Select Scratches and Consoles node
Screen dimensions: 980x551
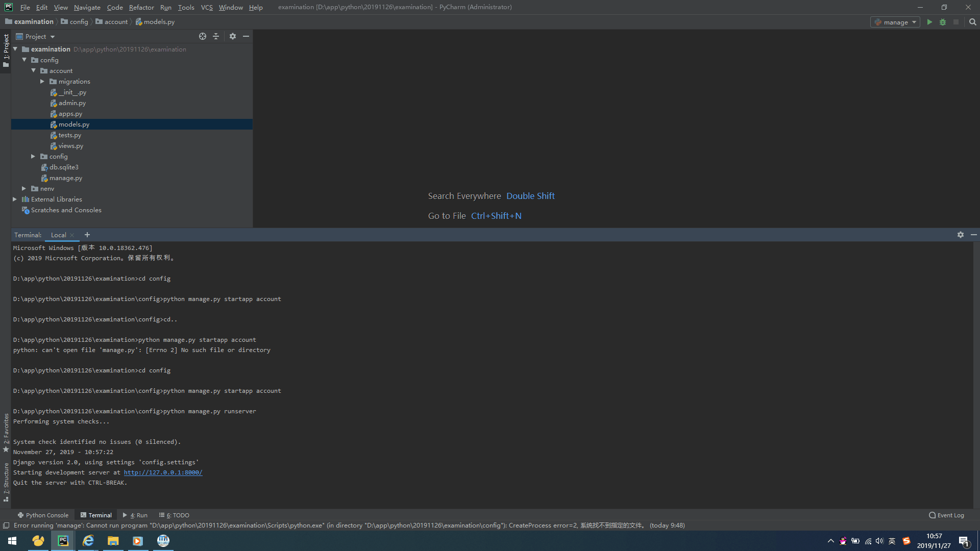pyautogui.click(x=66, y=210)
